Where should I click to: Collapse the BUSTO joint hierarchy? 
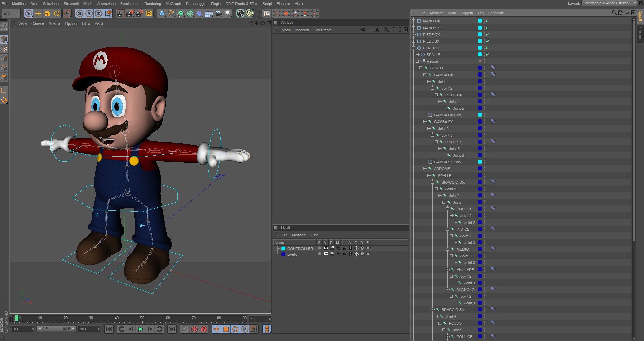click(421, 68)
